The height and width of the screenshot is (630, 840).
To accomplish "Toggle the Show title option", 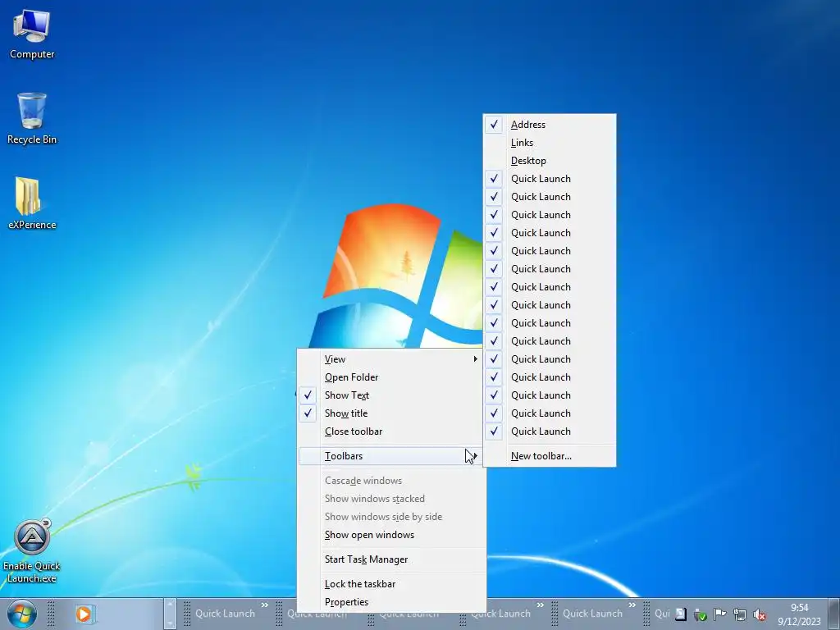I will [391, 413].
